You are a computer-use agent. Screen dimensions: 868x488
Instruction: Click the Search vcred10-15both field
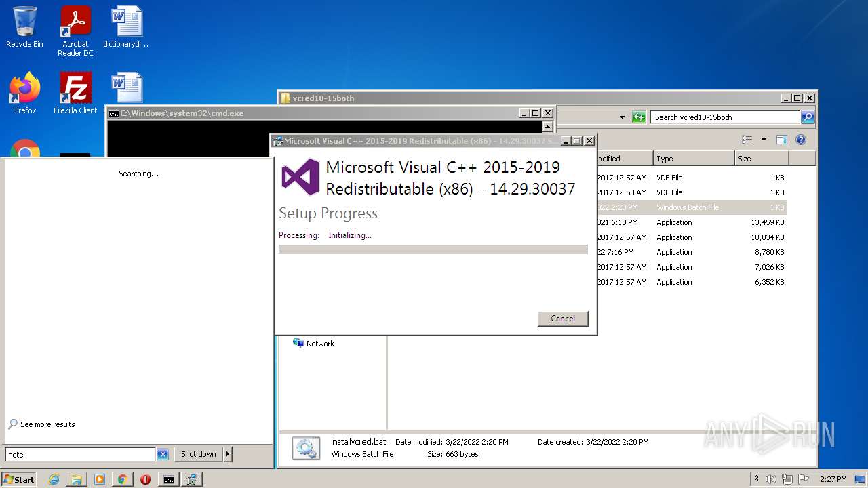pyautogui.click(x=725, y=117)
